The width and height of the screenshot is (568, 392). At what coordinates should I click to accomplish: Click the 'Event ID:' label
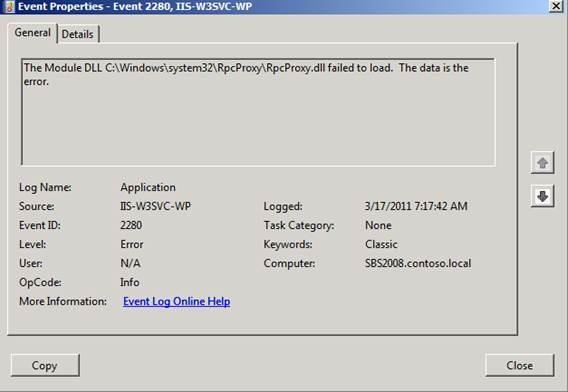tap(39, 225)
